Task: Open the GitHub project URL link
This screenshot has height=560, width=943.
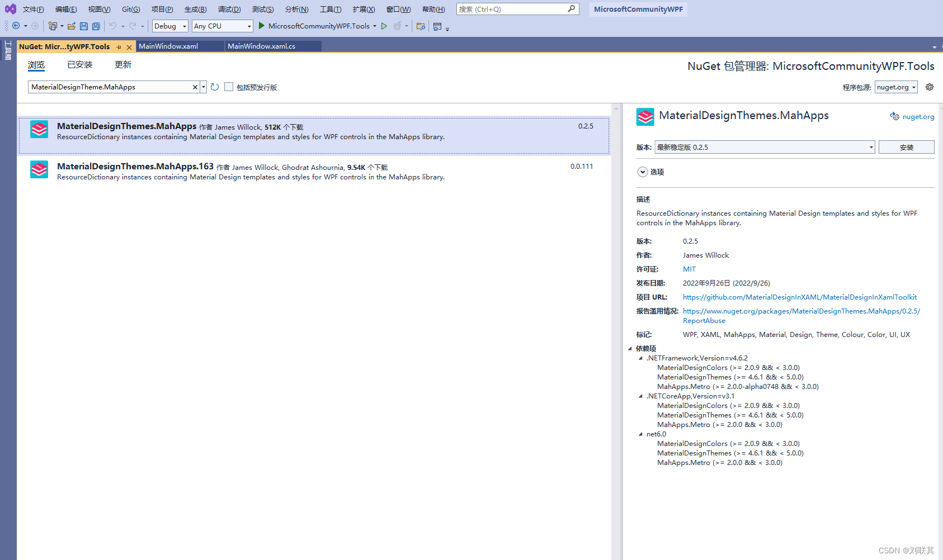Action: tap(800, 297)
